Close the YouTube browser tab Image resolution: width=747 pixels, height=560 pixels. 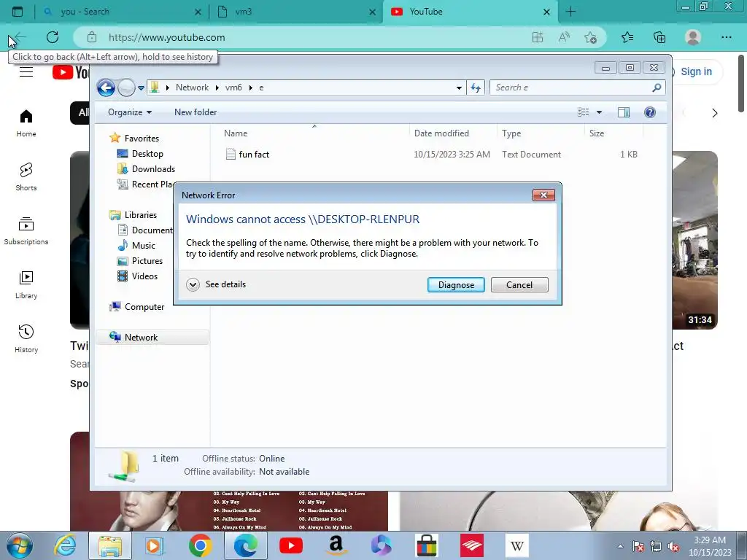[x=547, y=12]
